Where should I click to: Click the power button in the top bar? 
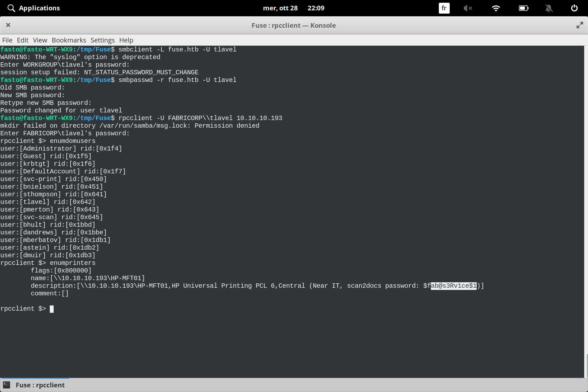click(x=574, y=8)
